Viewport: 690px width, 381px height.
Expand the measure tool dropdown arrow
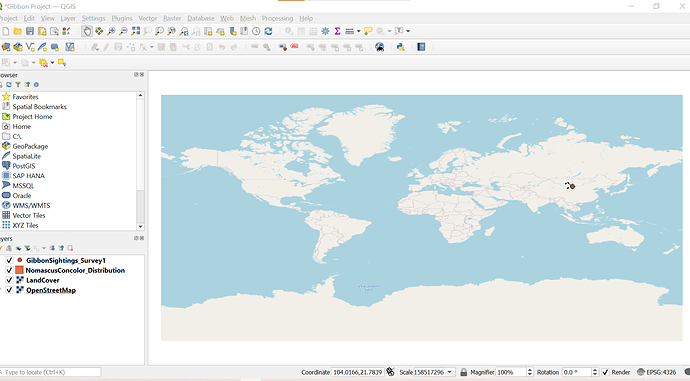click(x=358, y=31)
